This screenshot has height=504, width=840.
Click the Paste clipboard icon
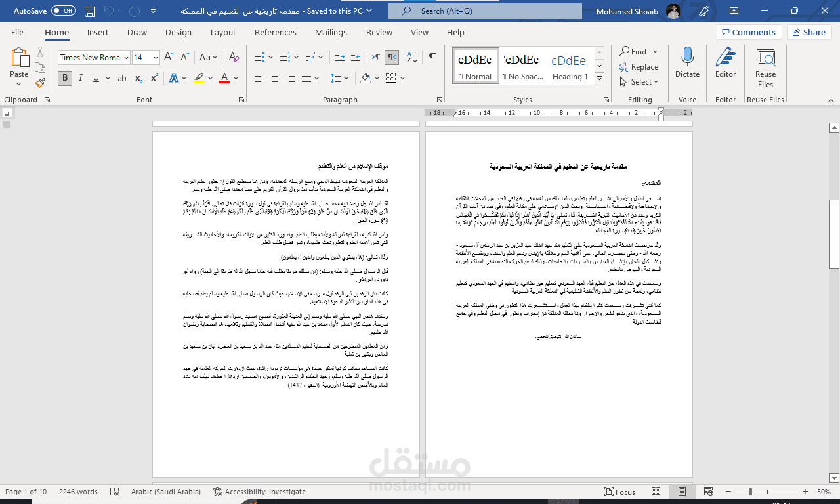pos(19,58)
